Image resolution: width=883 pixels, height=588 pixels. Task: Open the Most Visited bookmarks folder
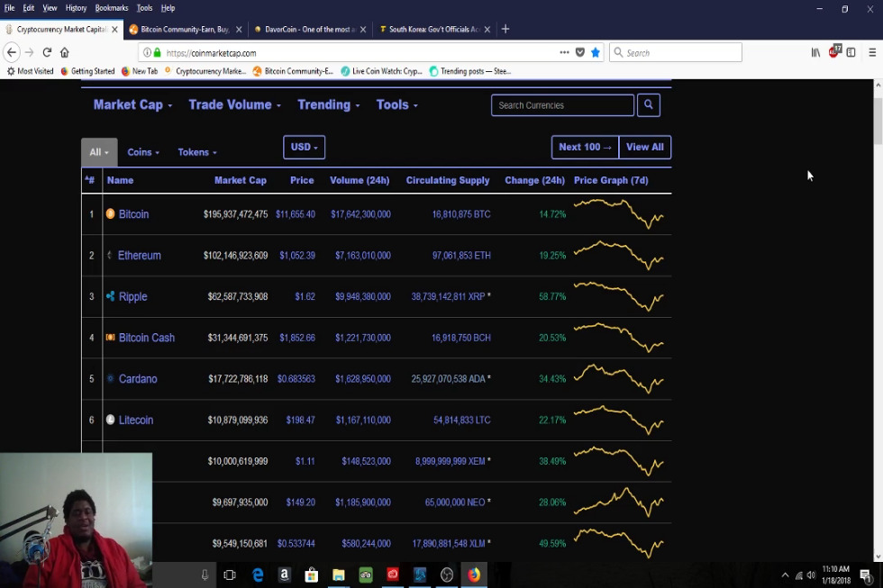[x=30, y=71]
